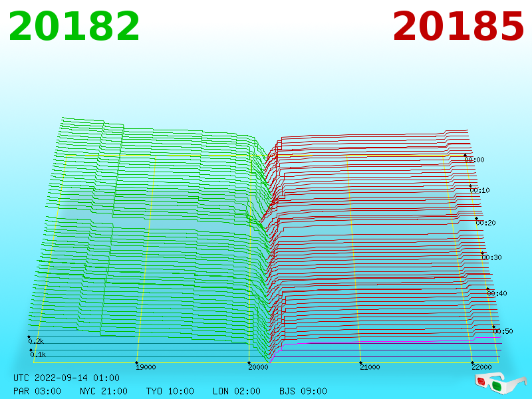Viewport: 532px width, 399px height.
Task: Click the 00:00 time axis marker
Action: 474,160
